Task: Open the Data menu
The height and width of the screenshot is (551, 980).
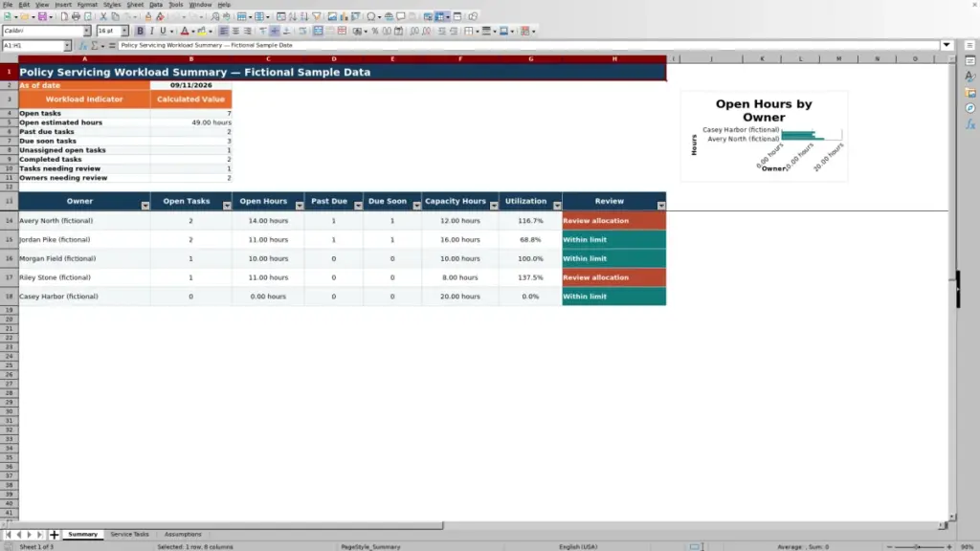Action: tap(156, 5)
